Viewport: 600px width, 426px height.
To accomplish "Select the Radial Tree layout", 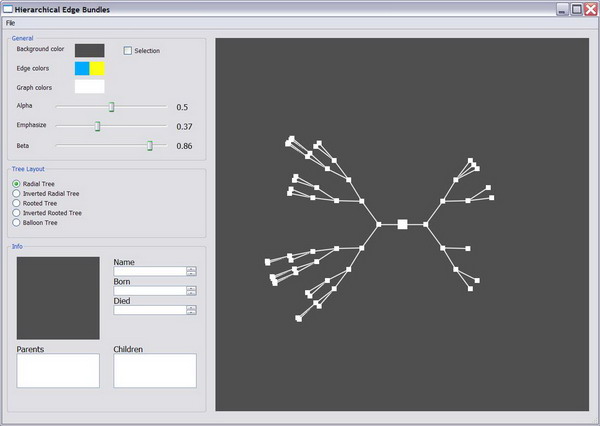I will (x=16, y=184).
